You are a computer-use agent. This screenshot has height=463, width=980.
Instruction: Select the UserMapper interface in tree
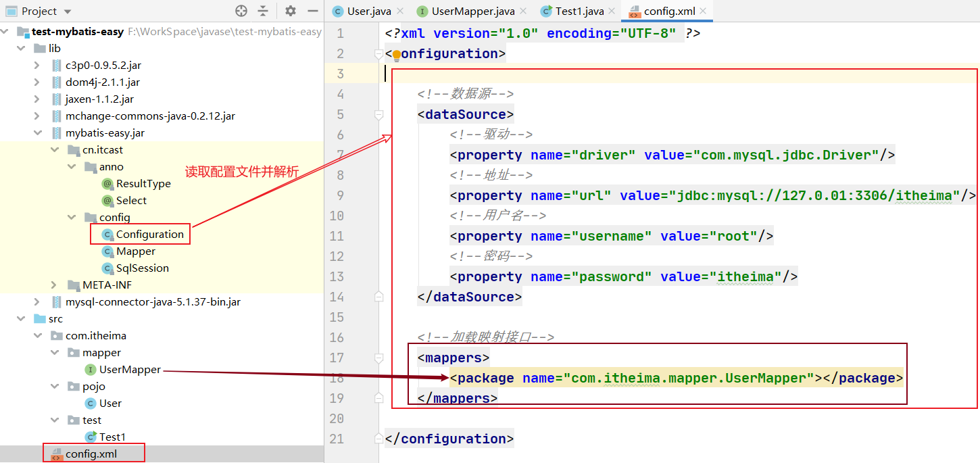(130, 369)
